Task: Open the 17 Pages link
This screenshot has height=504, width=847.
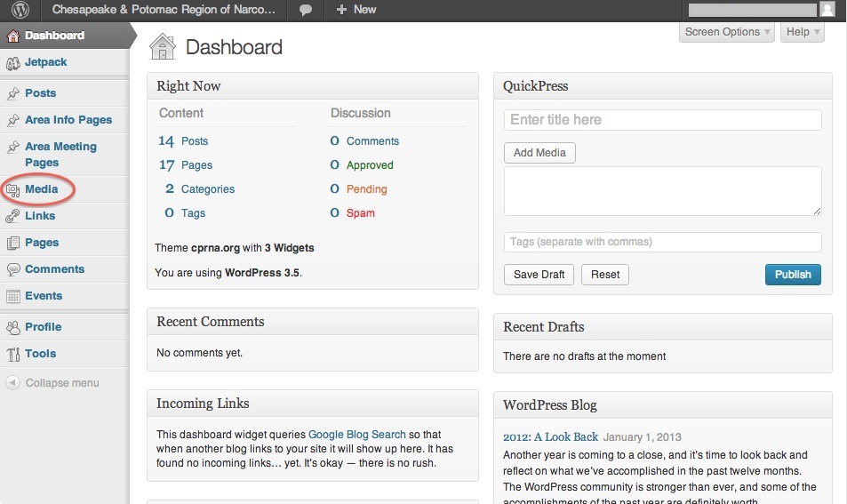Action: point(185,164)
